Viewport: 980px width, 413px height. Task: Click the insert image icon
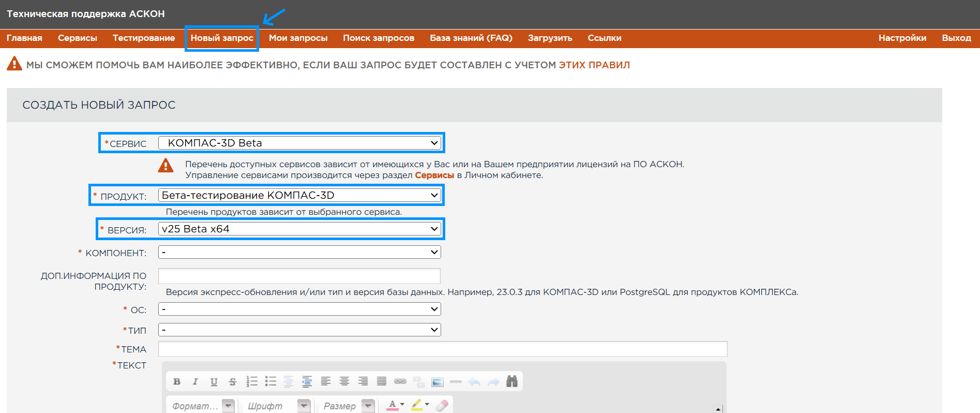click(438, 382)
